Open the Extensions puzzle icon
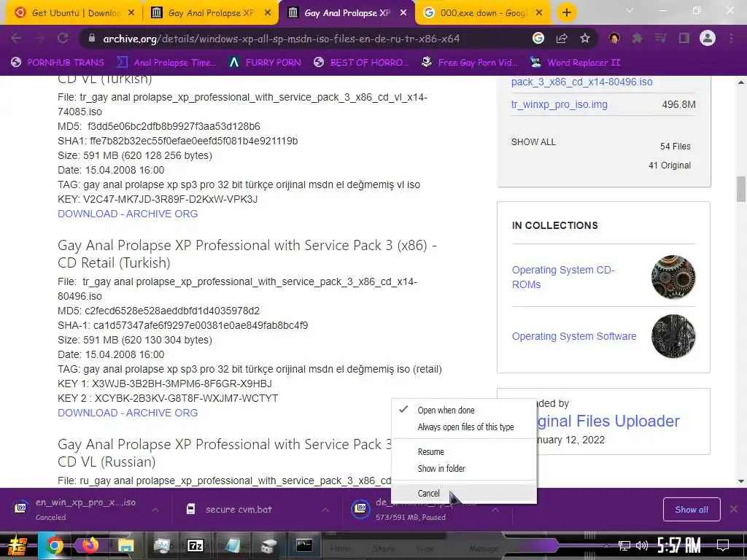Image resolution: width=747 pixels, height=560 pixels. pos(638,38)
